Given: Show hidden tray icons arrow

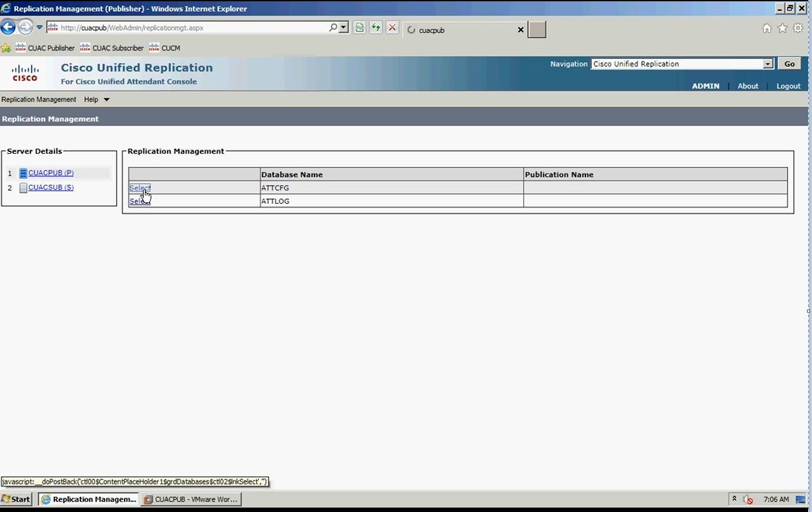Looking at the screenshot, I should 734,499.
